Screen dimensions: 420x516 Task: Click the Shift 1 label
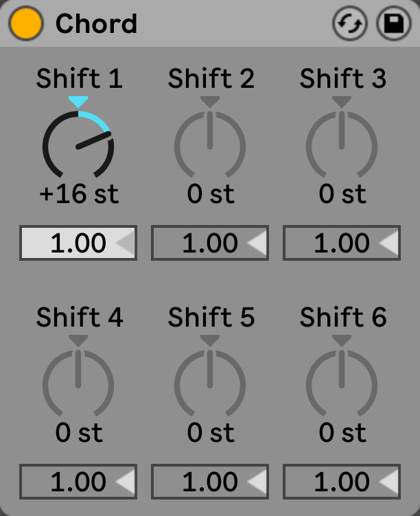(x=80, y=79)
